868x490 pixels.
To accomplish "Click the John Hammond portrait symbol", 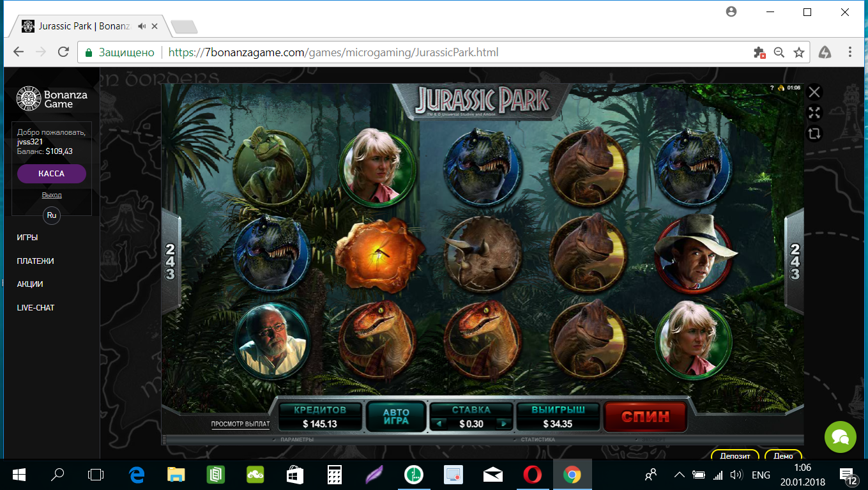I will point(273,339).
